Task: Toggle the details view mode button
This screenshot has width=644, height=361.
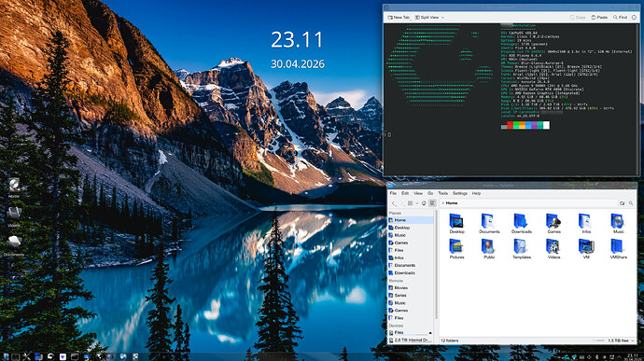Action: [x=432, y=203]
